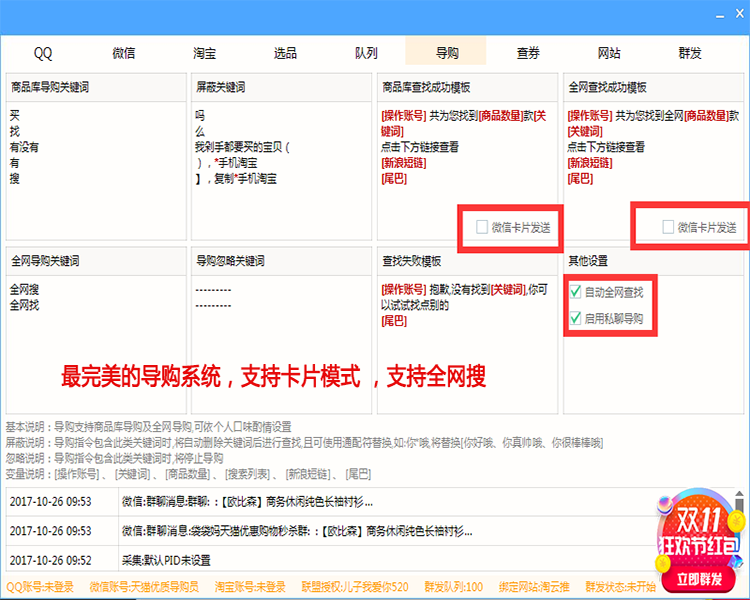The height and width of the screenshot is (600, 750).
Task: Open the 群发 tab
Action: click(689, 53)
